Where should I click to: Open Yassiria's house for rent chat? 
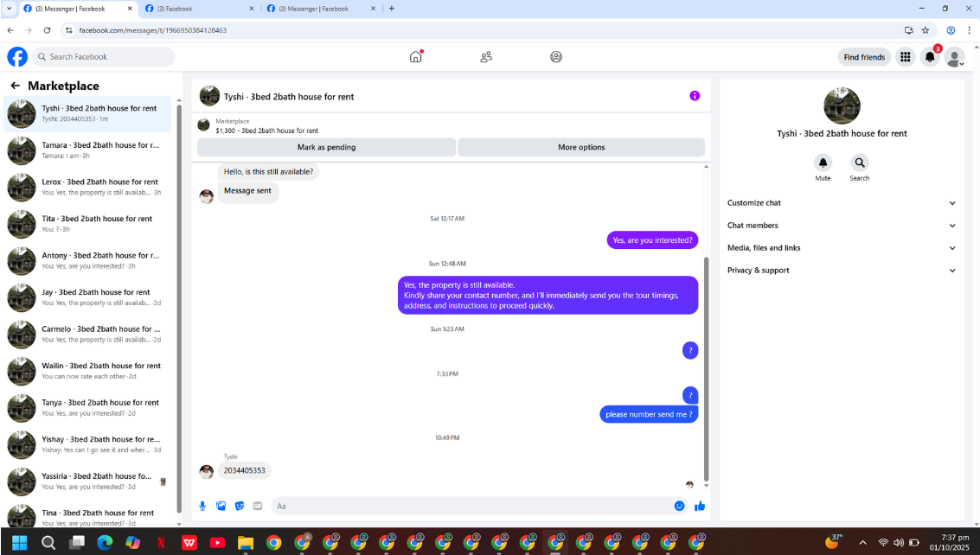(87, 482)
